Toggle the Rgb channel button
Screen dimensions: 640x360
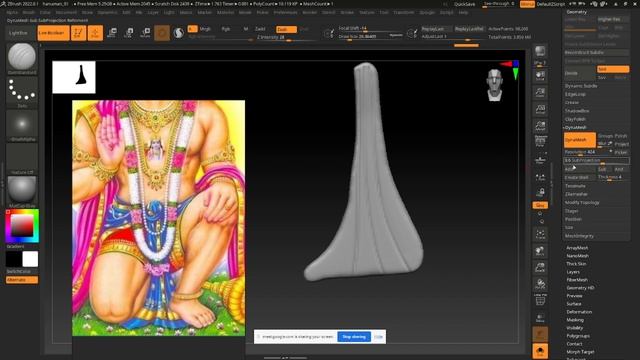point(226,29)
